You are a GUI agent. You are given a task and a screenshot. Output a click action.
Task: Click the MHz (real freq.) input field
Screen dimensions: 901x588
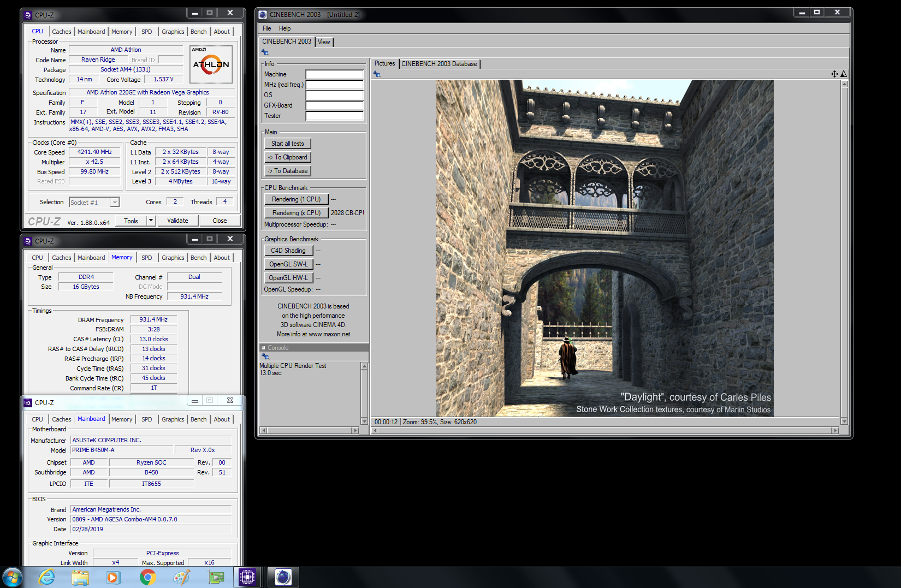coord(334,85)
